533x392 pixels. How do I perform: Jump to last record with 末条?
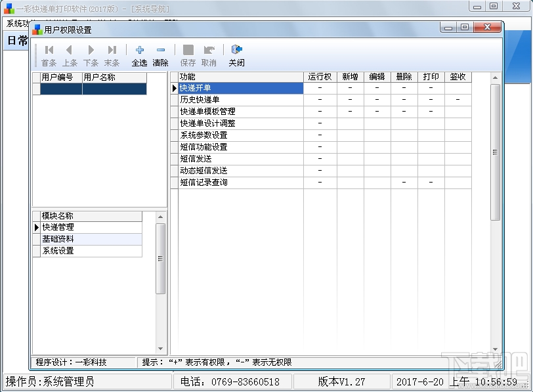(x=112, y=56)
